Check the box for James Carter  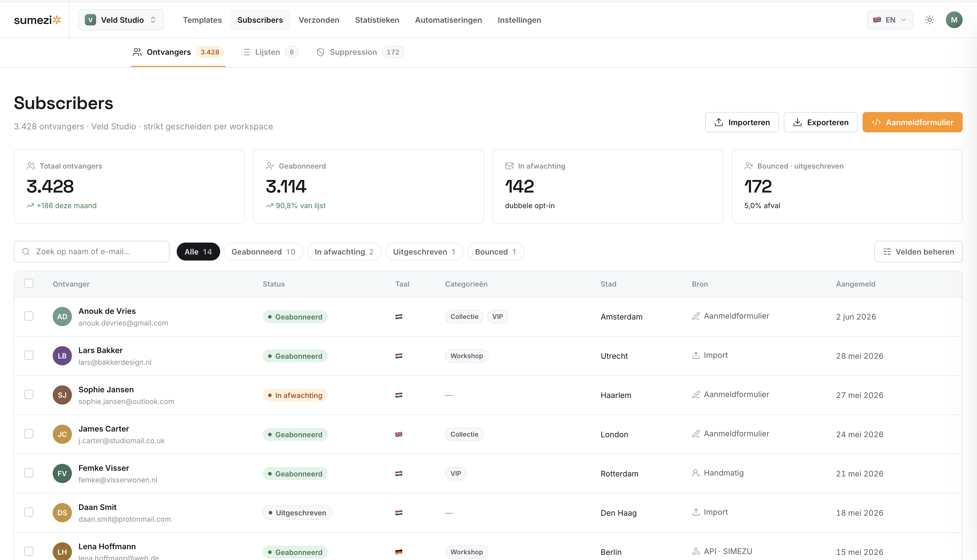pos(29,434)
